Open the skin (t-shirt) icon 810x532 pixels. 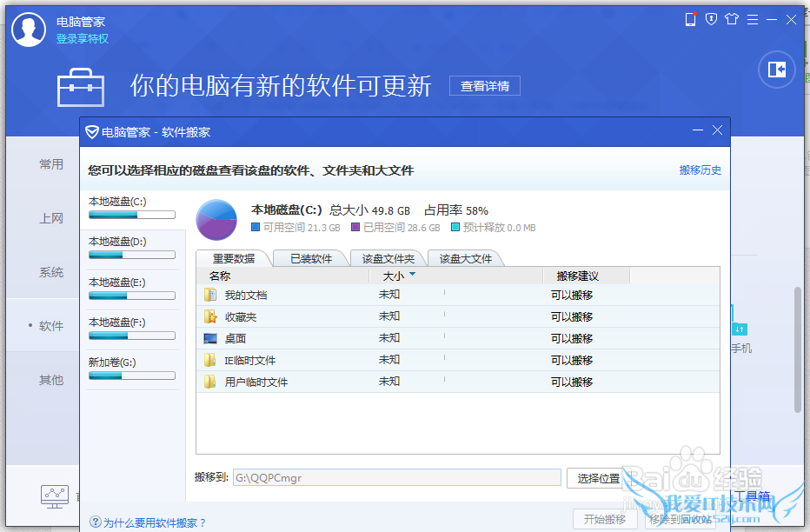point(731,19)
